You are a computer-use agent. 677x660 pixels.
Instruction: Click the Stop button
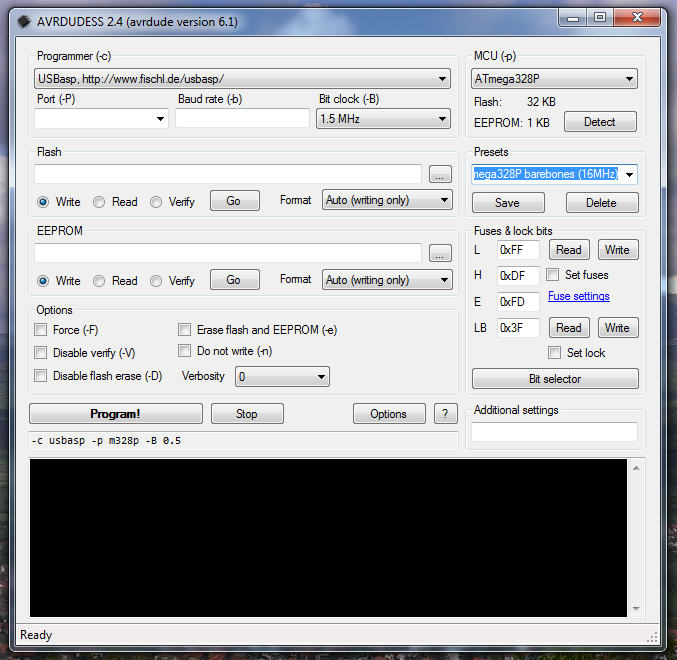click(x=247, y=414)
